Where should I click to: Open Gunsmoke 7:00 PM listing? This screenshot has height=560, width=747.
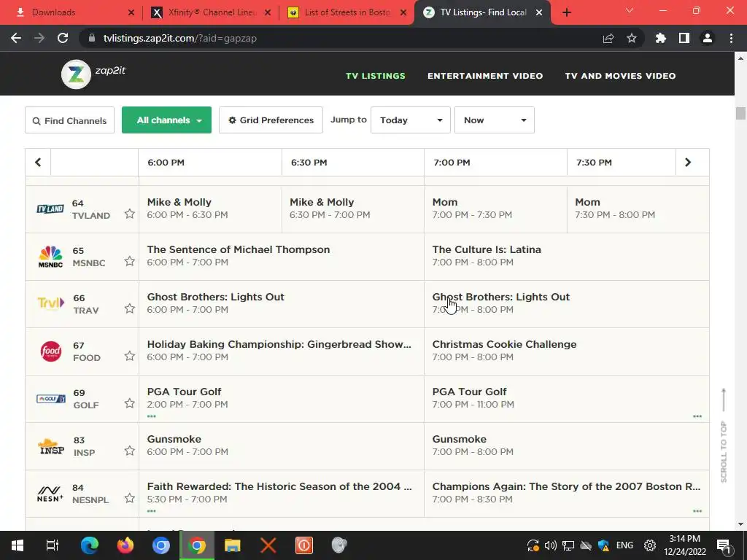click(566, 446)
